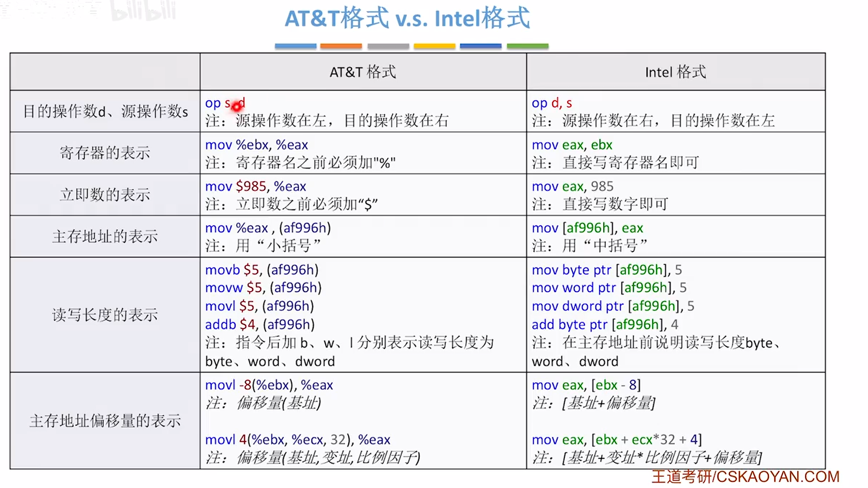Select the gray color bar under title
Image resolution: width=868 pixels, height=488 pixels.
point(388,46)
